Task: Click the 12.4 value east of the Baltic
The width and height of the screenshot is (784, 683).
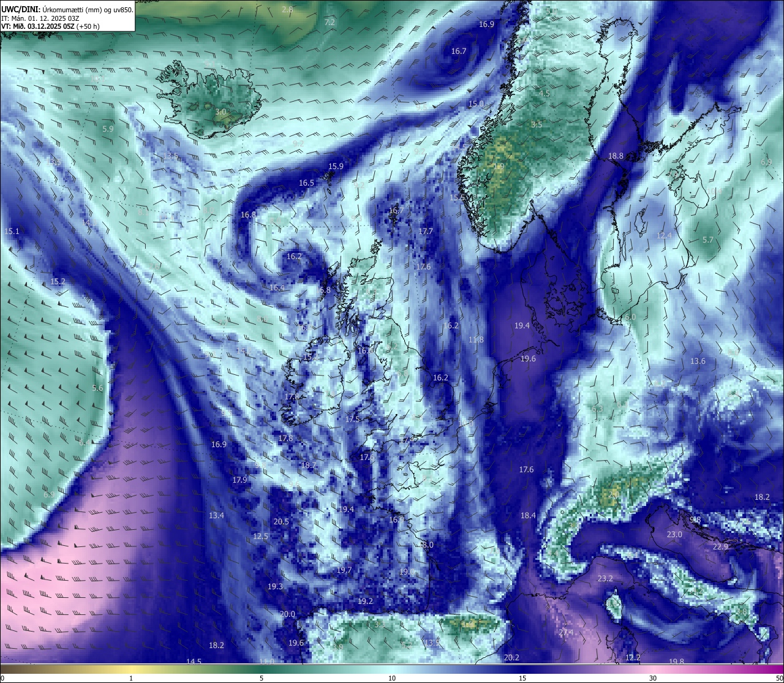Action: [664, 236]
